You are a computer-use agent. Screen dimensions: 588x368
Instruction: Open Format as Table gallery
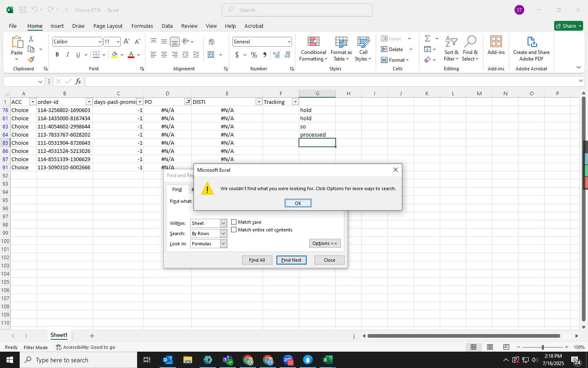[341, 49]
